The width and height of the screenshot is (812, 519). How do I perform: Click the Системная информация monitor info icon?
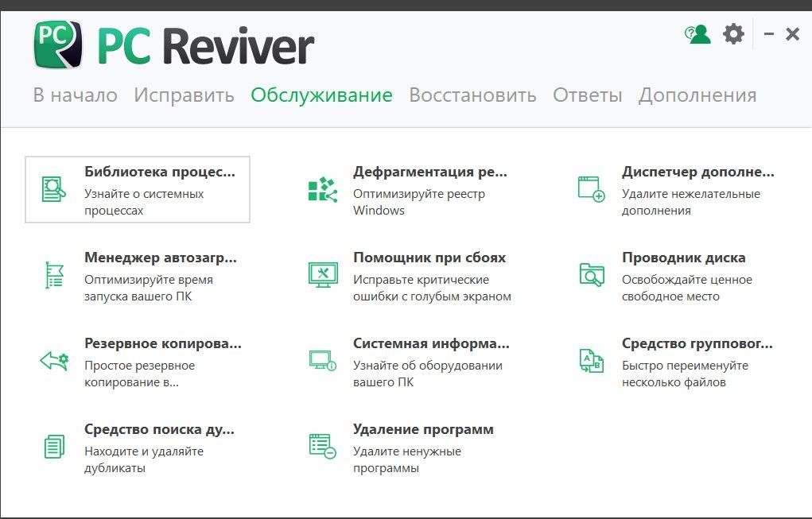(x=323, y=360)
